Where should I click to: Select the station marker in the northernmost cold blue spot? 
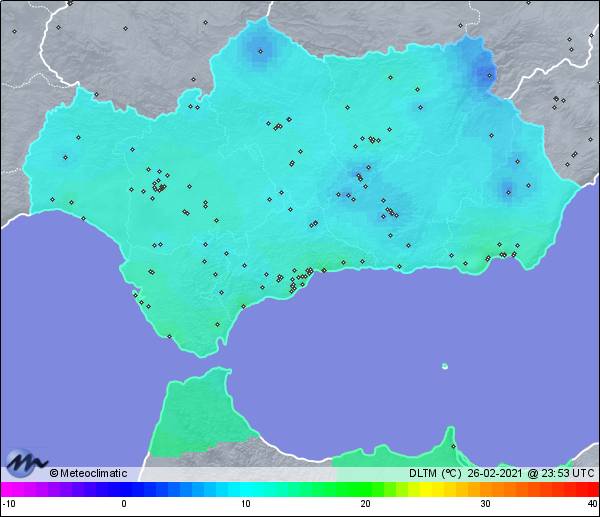(261, 51)
